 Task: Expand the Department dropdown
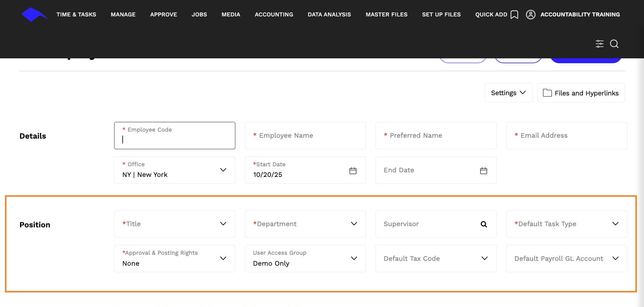tap(305, 224)
